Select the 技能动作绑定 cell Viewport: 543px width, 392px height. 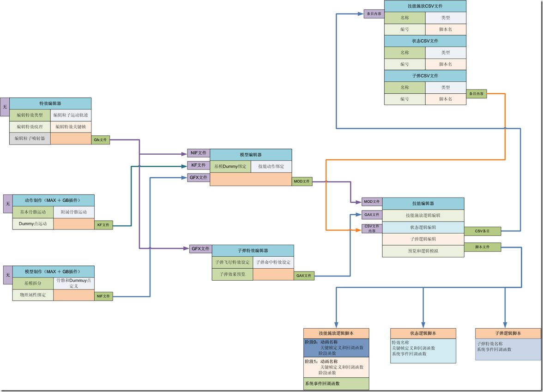coord(271,167)
